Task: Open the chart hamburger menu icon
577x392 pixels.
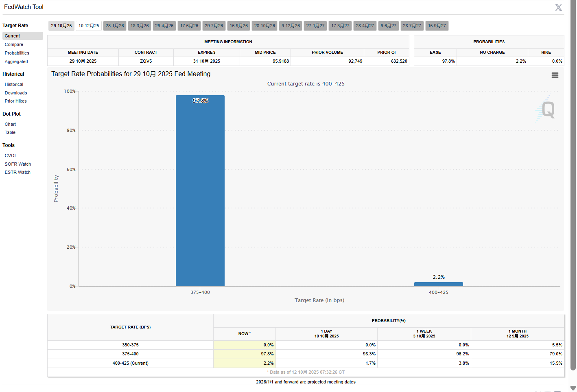Action: [x=555, y=75]
